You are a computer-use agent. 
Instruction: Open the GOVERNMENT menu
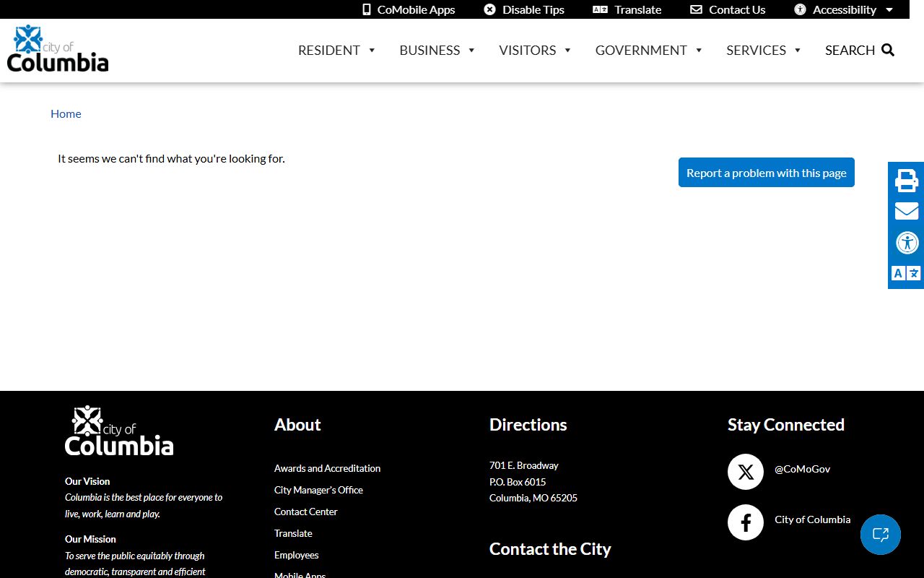point(641,50)
